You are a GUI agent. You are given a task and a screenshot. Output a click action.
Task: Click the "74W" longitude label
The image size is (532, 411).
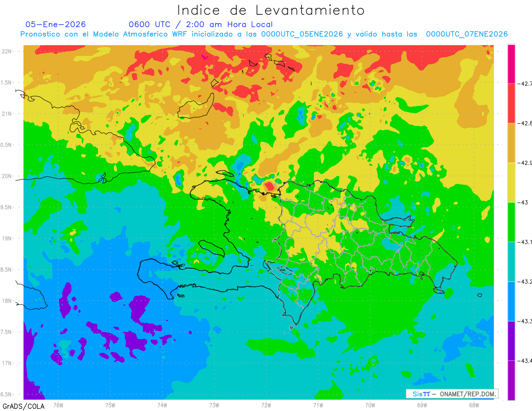click(162, 405)
